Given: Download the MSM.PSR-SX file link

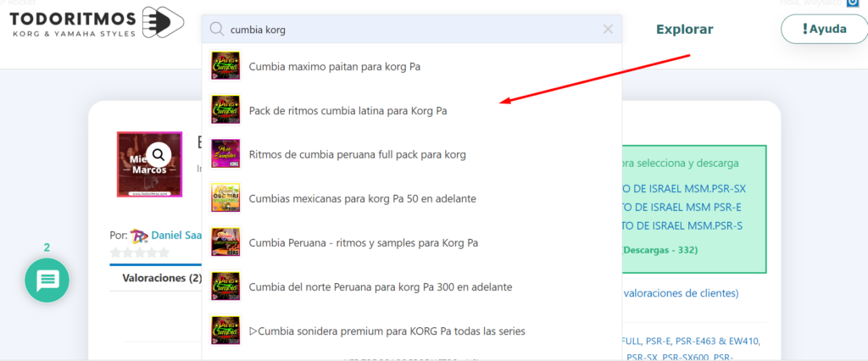Looking at the screenshot, I should point(684,189).
